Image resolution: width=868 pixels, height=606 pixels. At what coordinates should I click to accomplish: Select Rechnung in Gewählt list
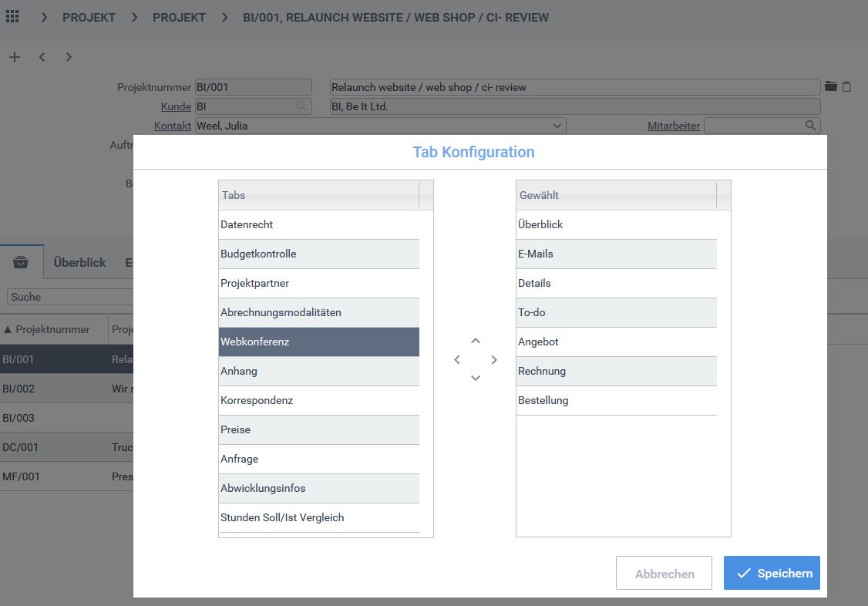pos(617,372)
